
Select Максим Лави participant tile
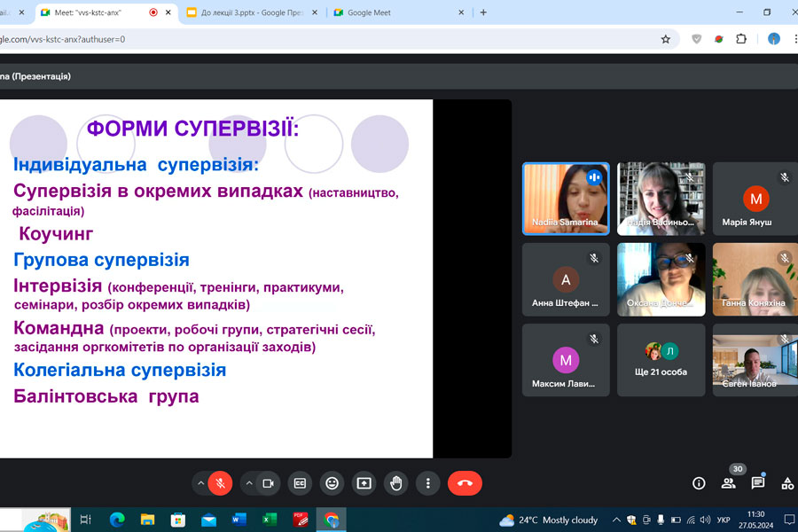(x=566, y=360)
